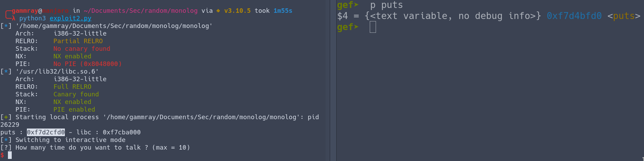The width and height of the screenshot is (644, 161).
Task: Click the question mark marker before How many
Action: point(6,148)
